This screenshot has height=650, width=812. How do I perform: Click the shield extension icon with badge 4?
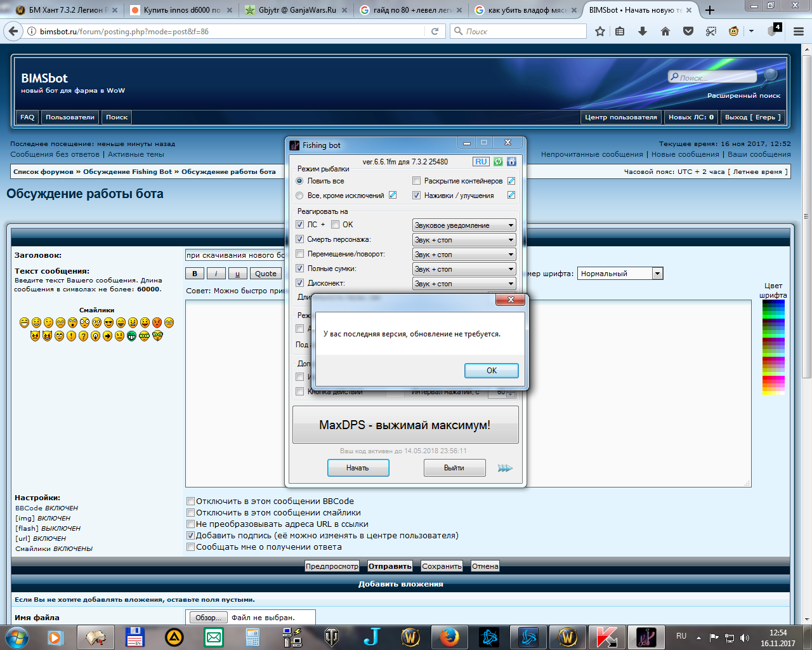(x=773, y=30)
